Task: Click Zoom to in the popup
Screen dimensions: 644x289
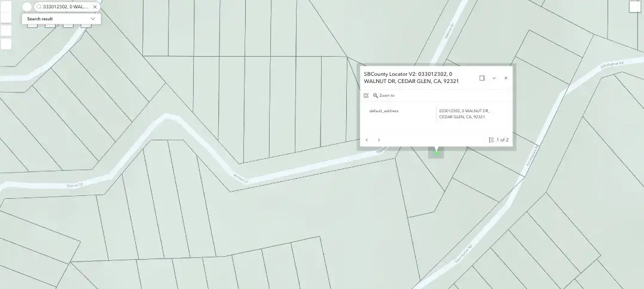Action: point(384,96)
